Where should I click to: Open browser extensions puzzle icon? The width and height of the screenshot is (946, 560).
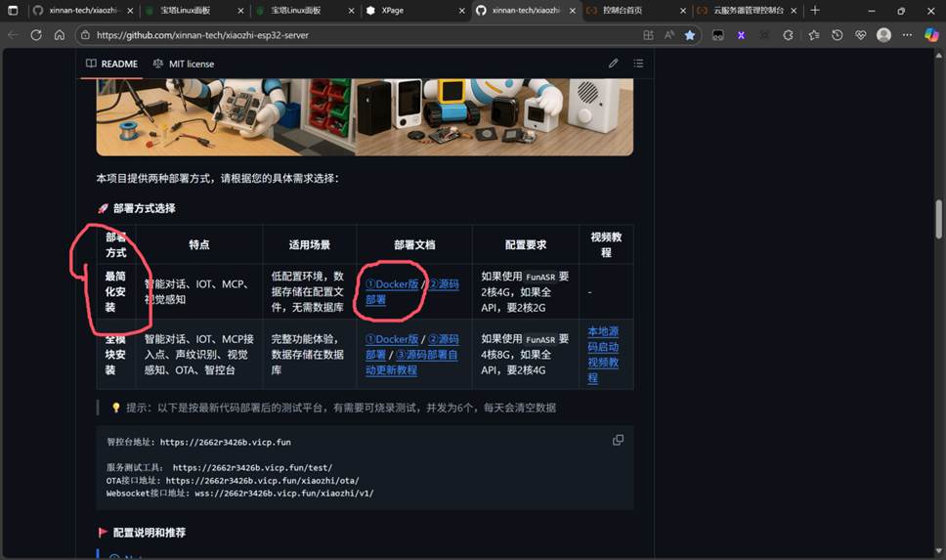tap(788, 34)
